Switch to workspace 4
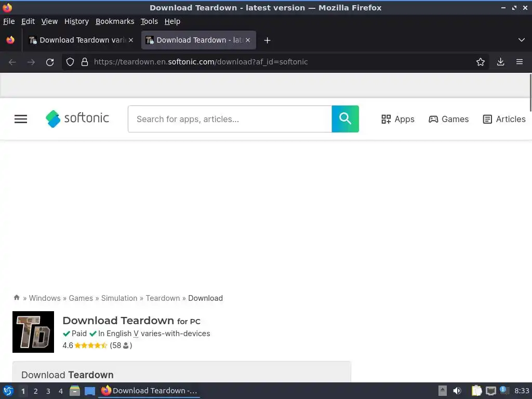The height and width of the screenshot is (399, 532). pyautogui.click(x=61, y=391)
